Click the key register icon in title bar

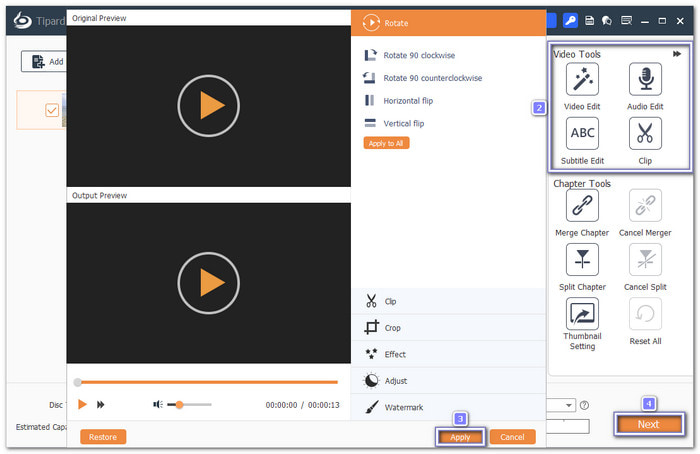coord(570,21)
